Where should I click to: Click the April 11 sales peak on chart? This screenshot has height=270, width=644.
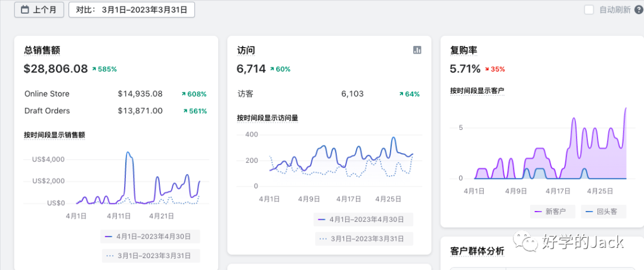129,153
